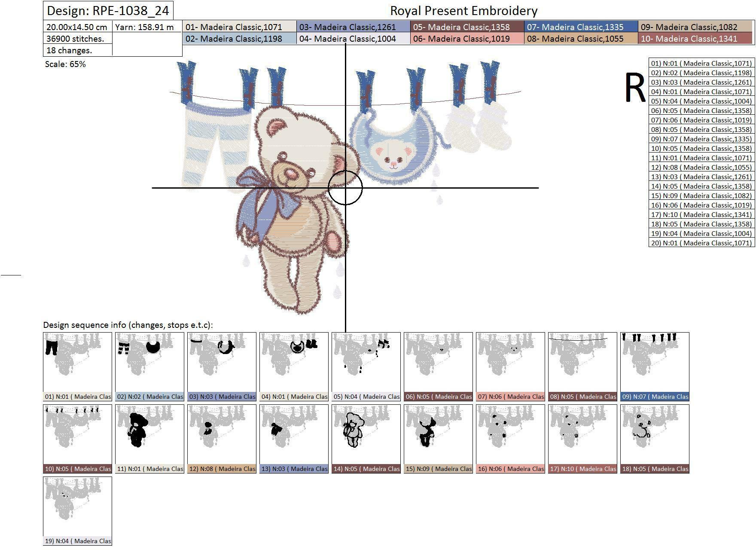This screenshot has height=550, width=756.
Task: Click list row 20) N:01 Madeira Classic,1071
Action: 701,243
